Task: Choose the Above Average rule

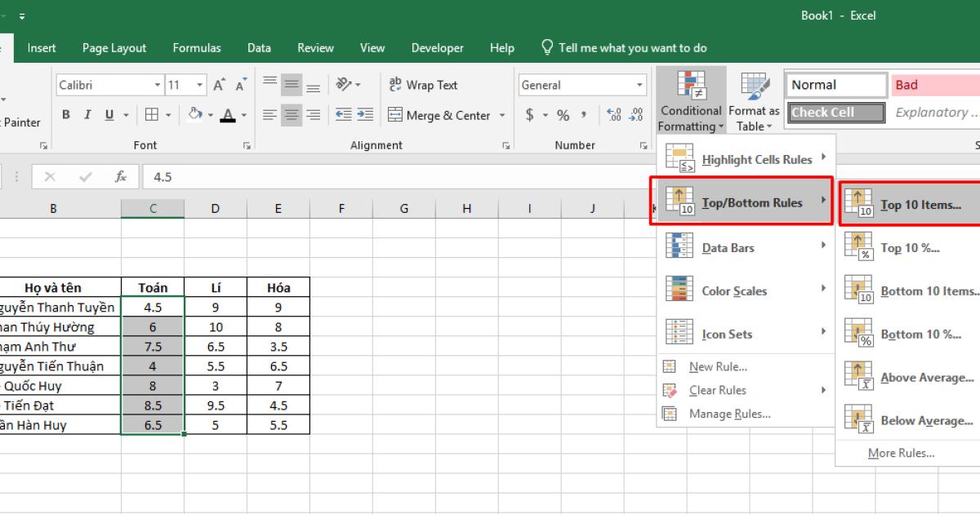Action: (x=915, y=377)
